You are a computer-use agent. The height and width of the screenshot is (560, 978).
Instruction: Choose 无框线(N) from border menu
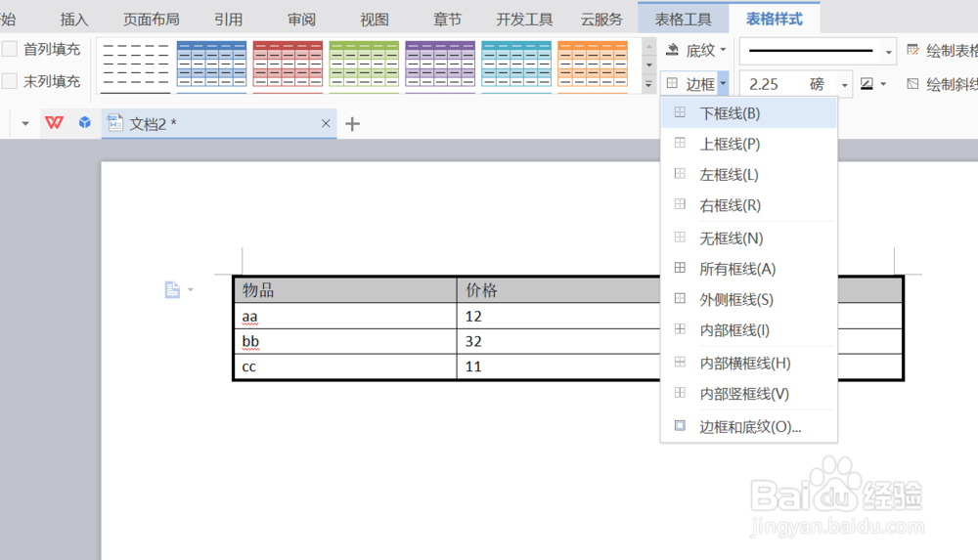click(x=749, y=238)
